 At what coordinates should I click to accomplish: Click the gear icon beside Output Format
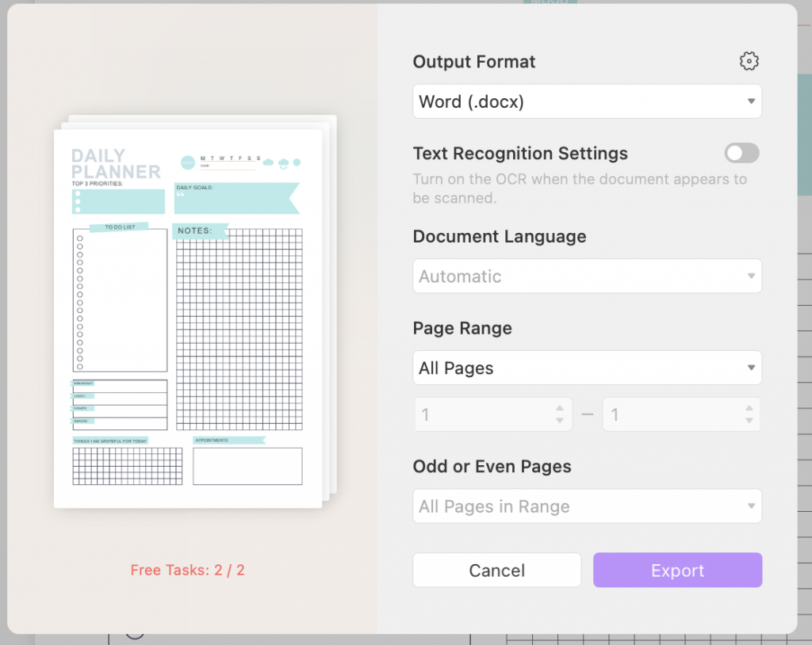tap(749, 60)
